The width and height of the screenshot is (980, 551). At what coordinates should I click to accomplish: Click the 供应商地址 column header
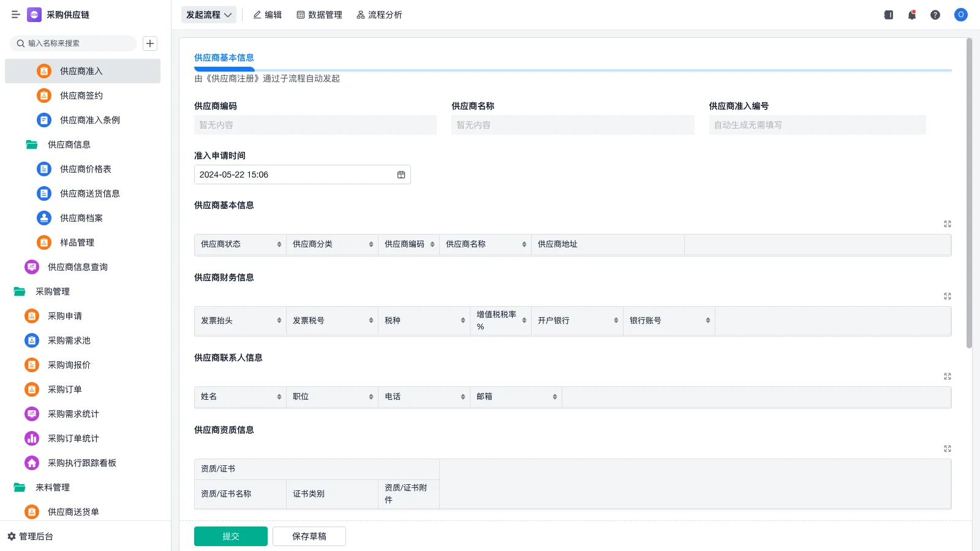[608, 244]
